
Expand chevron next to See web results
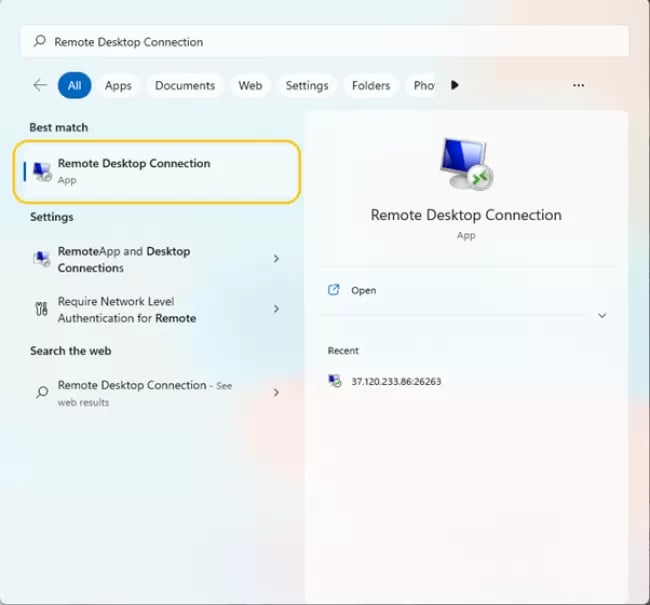pyautogui.click(x=276, y=392)
